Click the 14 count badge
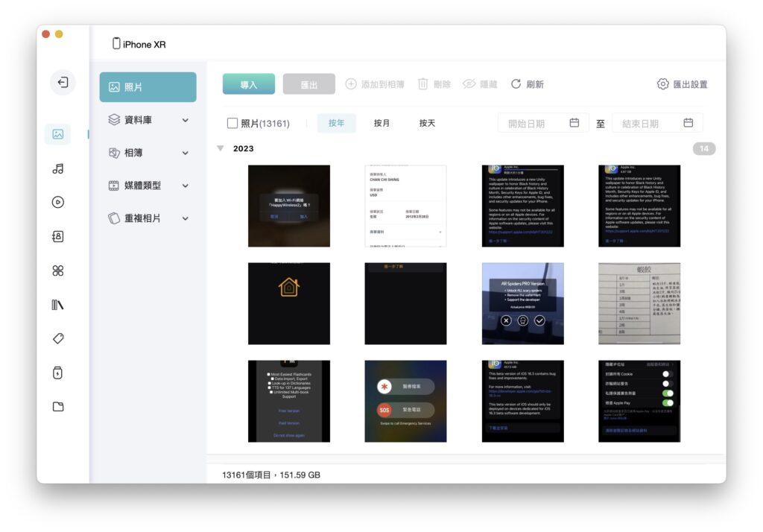The image size is (763, 532). (704, 148)
